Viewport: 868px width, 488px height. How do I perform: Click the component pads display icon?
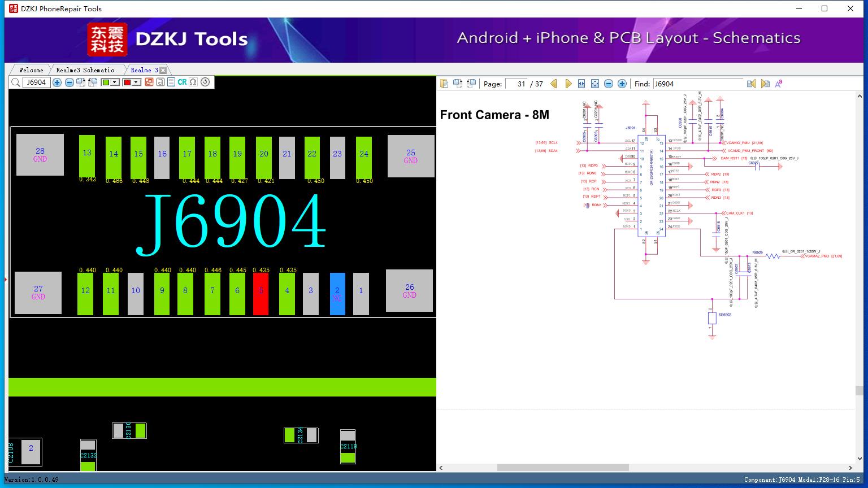click(x=171, y=82)
